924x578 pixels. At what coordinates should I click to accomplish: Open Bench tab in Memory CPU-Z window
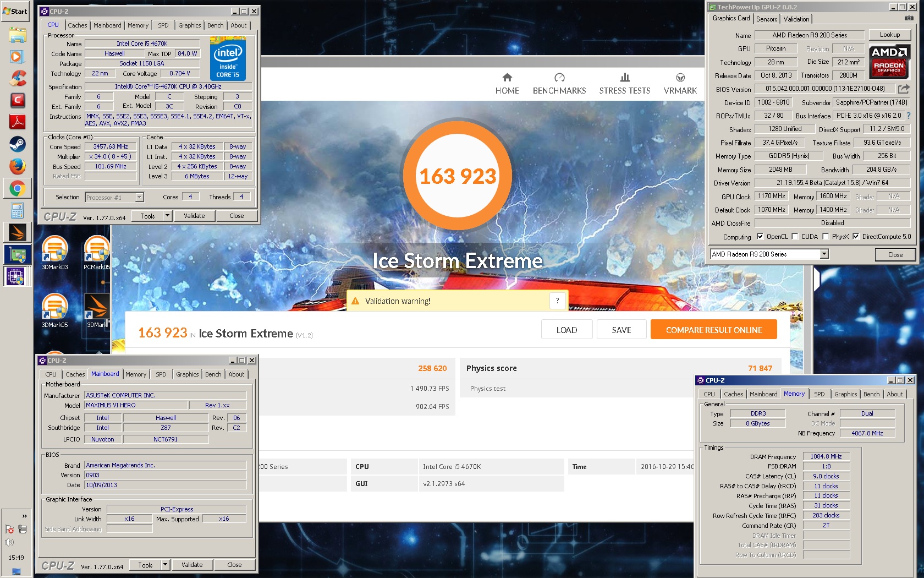click(x=871, y=394)
